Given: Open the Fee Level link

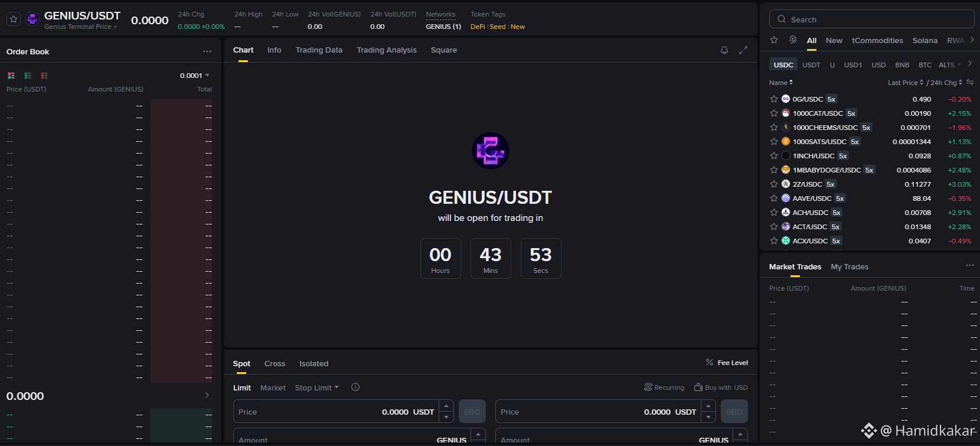Looking at the screenshot, I should point(727,363).
